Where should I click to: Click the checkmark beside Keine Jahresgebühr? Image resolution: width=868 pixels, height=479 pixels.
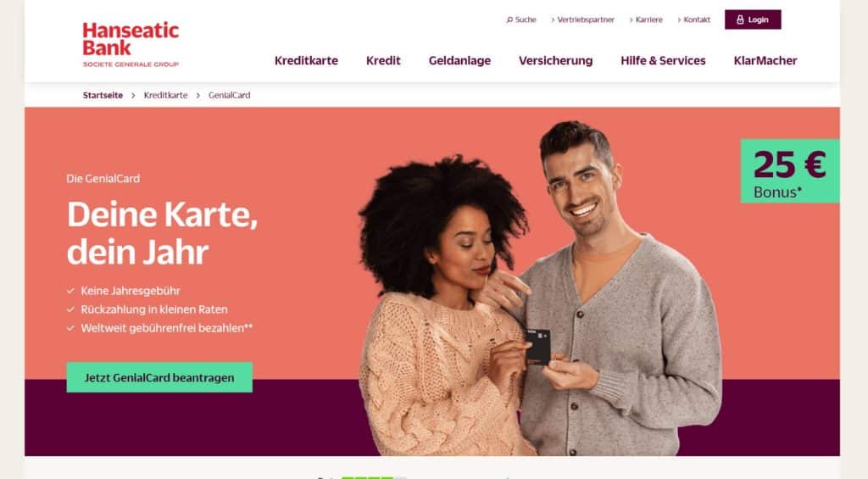click(70, 291)
